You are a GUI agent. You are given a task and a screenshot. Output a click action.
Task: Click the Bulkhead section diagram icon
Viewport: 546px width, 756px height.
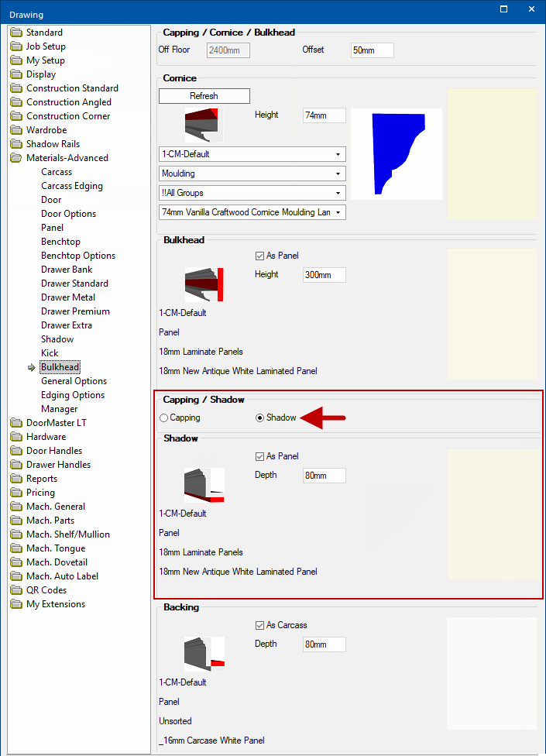(204, 284)
